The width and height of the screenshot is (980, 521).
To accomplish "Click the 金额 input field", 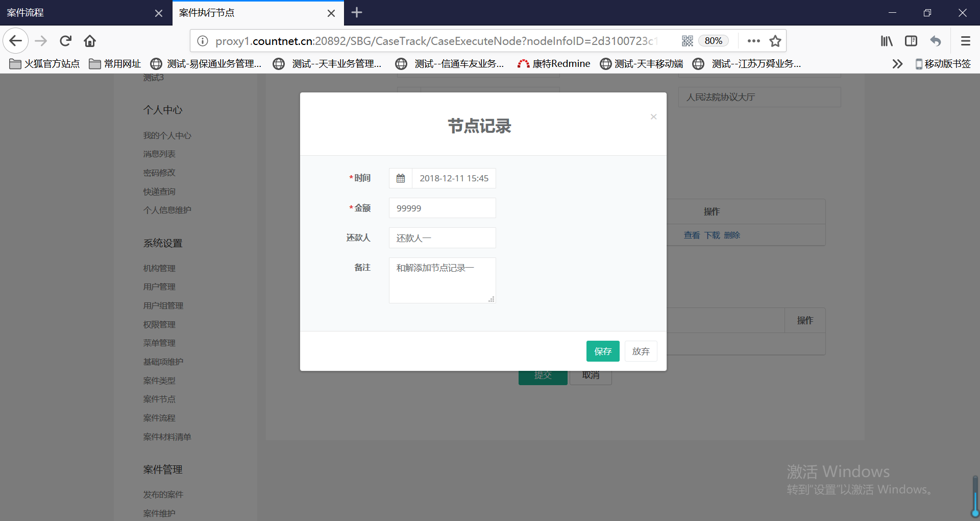I will click(x=442, y=208).
